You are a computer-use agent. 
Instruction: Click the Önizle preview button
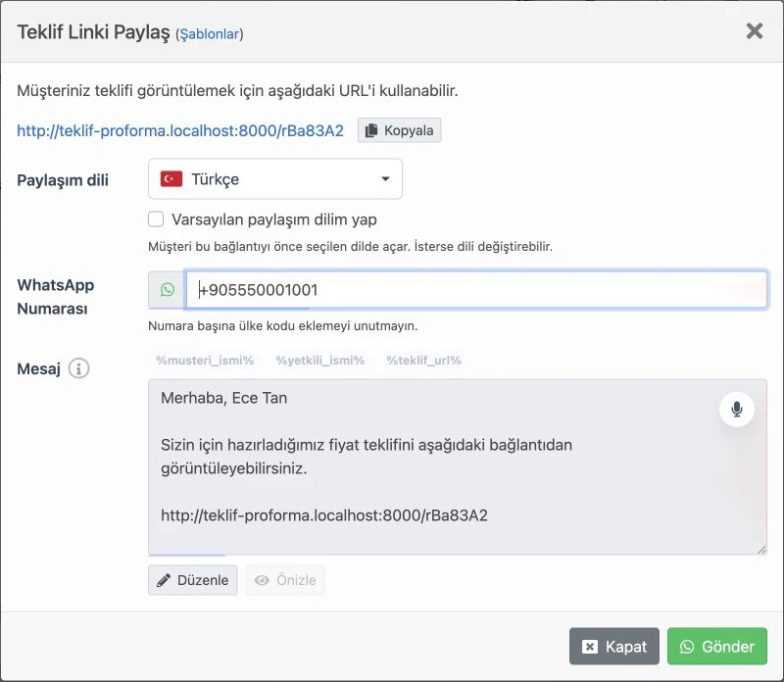pos(285,580)
